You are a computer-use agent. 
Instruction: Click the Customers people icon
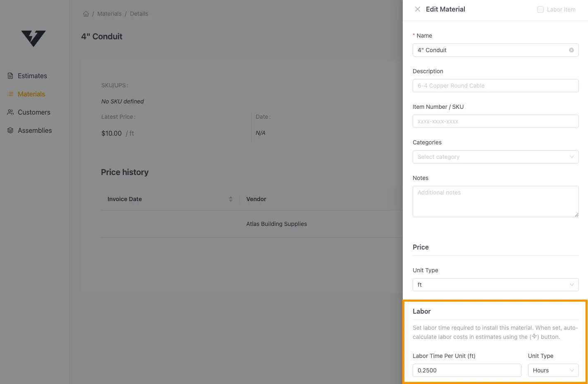[10, 112]
